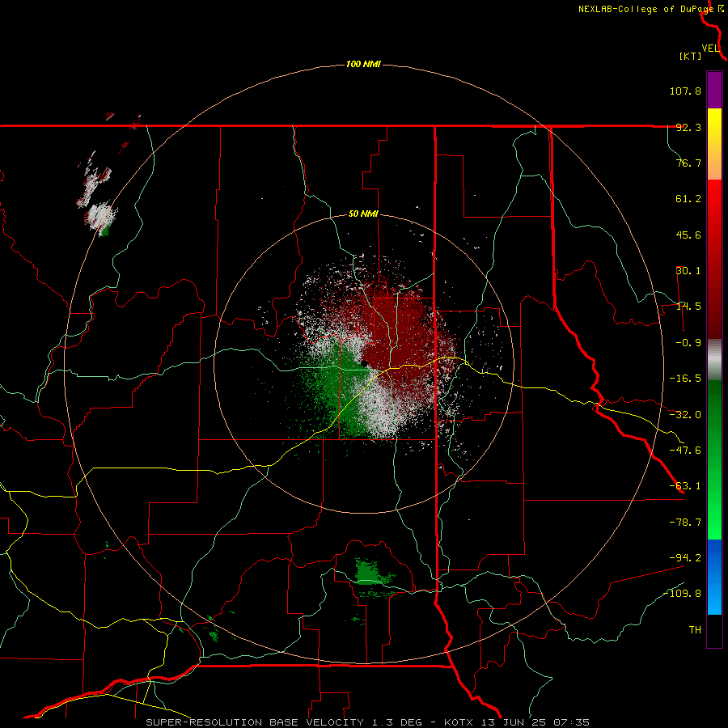Click the -109.8 velocity scale value
Image resolution: width=728 pixels, height=728 pixels.
pyautogui.click(x=683, y=594)
